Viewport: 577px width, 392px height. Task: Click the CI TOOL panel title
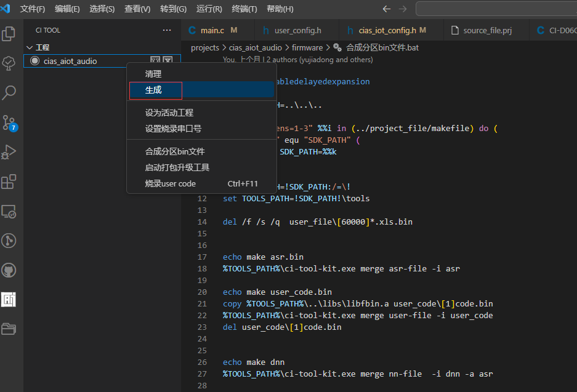(48, 30)
